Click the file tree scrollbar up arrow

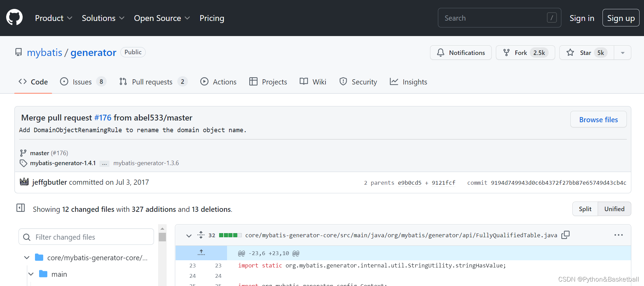point(163,228)
